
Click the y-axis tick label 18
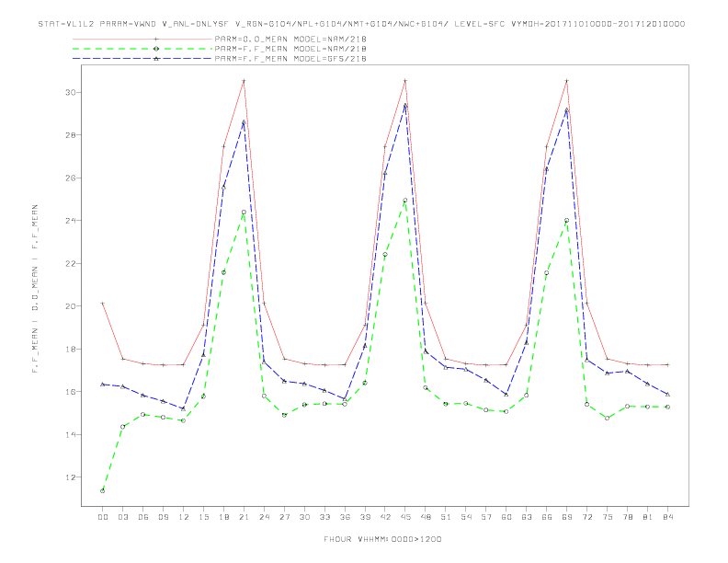click(70, 349)
